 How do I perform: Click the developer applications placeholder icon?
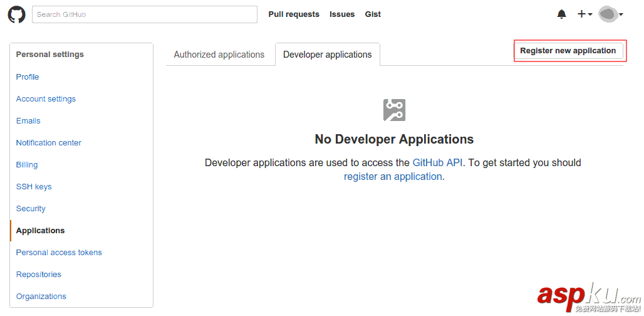(394, 110)
